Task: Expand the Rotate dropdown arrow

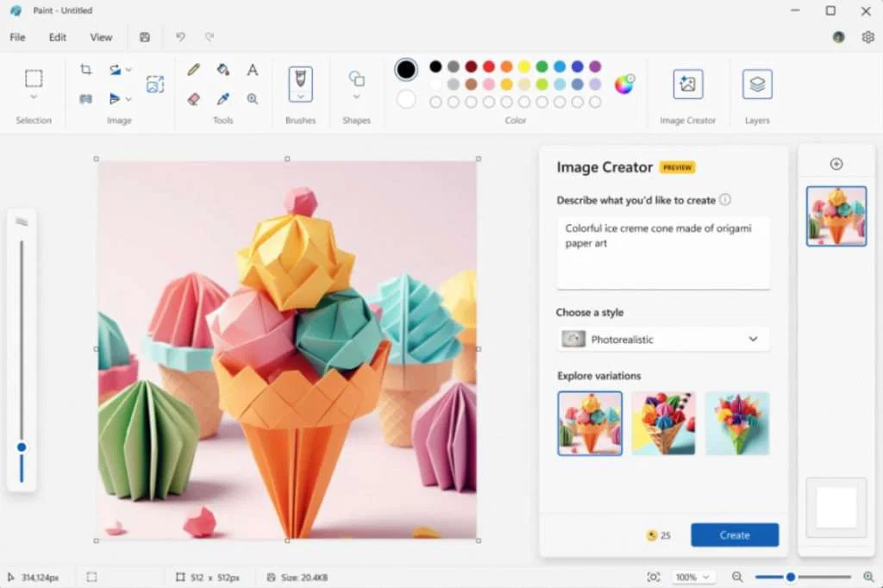Action: [x=128, y=70]
